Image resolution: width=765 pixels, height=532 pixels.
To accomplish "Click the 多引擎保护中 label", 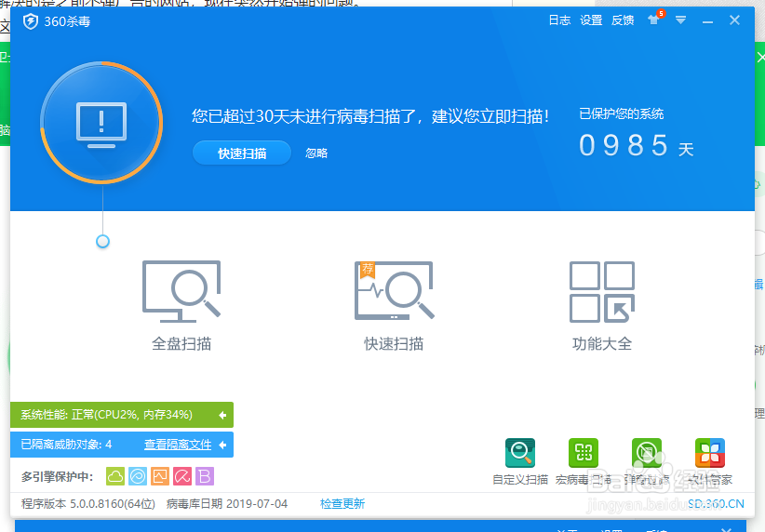I will tap(57, 477).
